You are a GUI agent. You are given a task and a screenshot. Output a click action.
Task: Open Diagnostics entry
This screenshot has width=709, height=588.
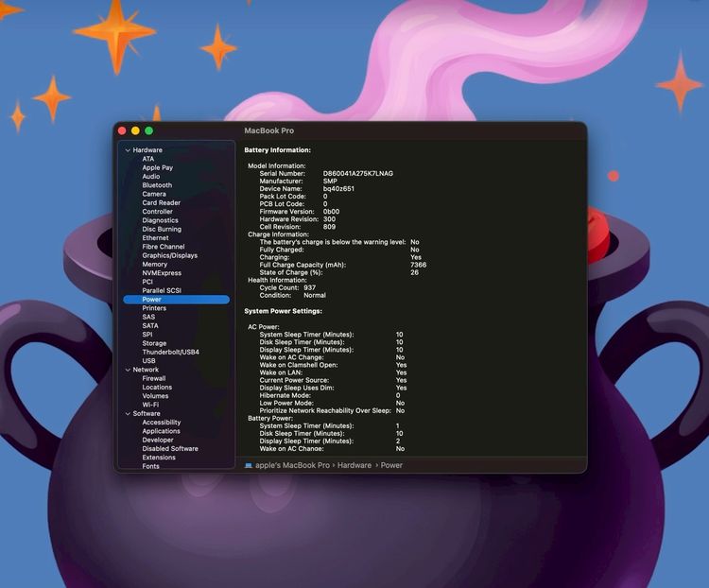[160, 220]
